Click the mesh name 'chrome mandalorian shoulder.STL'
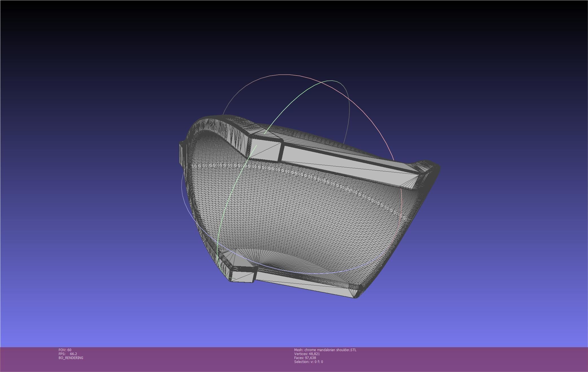This screenshot has width=588, height=372. click(x=325, y=350)
